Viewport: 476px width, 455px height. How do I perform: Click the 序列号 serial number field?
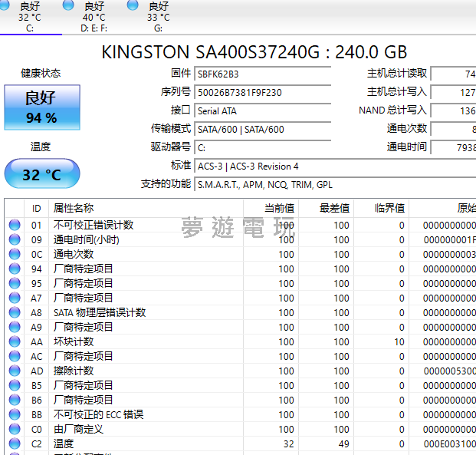263,92
